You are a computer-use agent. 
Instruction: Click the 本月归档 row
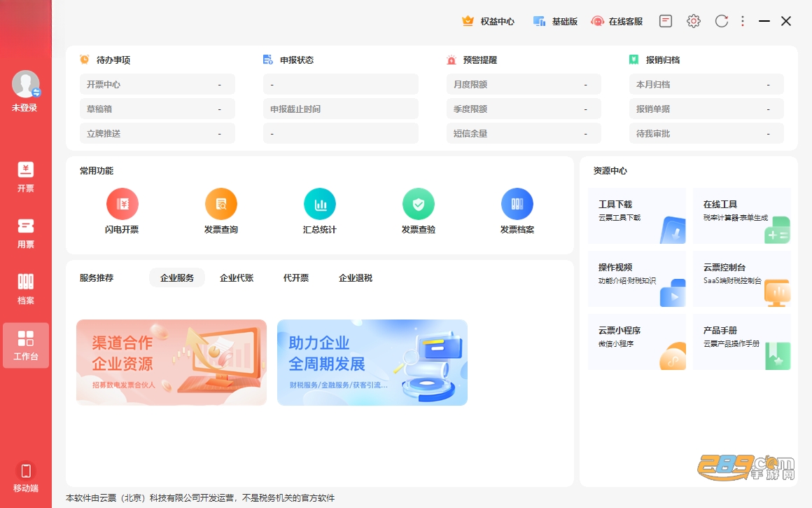(x=706, y=85)
